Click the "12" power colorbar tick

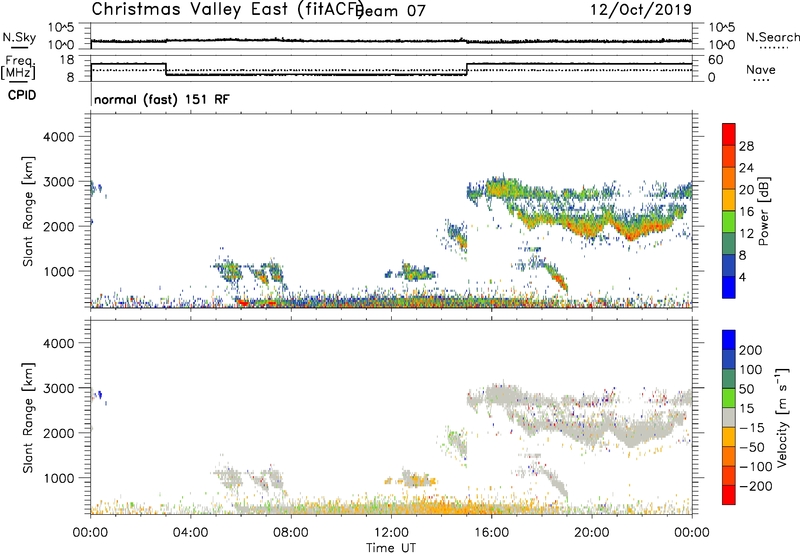[x=746, y=234]
